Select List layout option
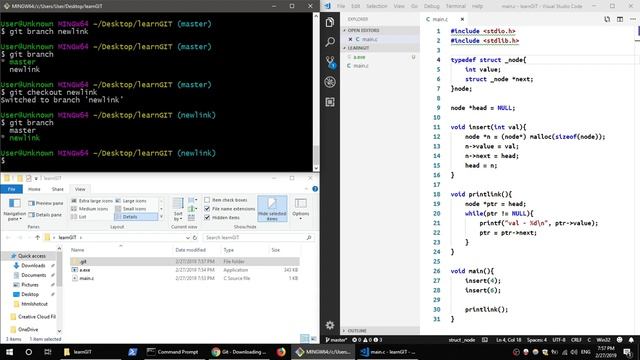The height and width of the screenshot is (360, 640). [79, 217]
